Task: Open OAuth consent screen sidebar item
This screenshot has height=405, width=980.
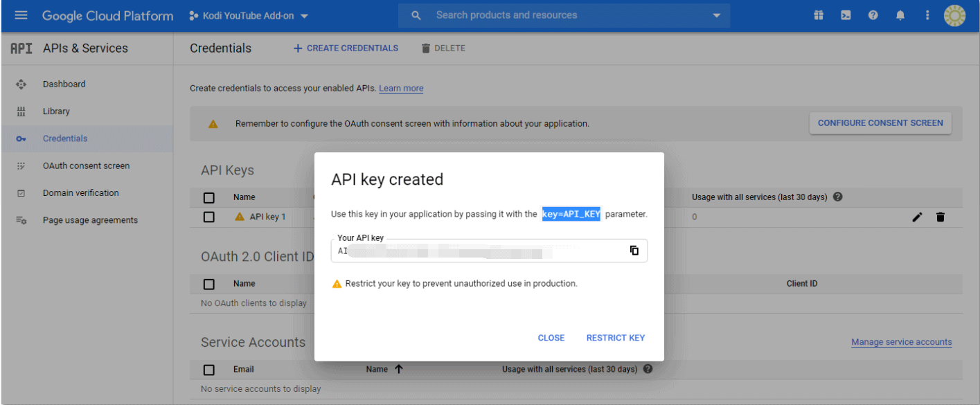Action: tap(86, 165)
